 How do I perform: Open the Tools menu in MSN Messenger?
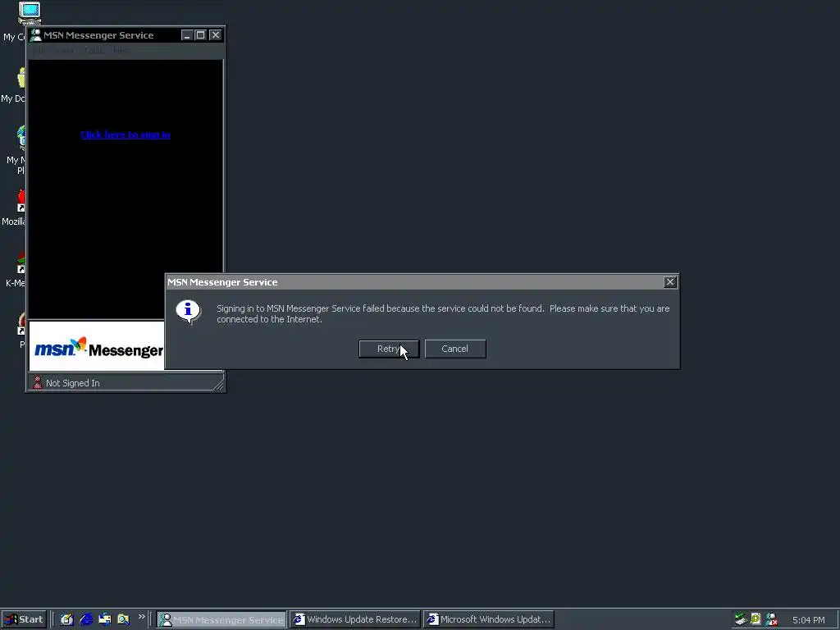click(x=94, y=50)
